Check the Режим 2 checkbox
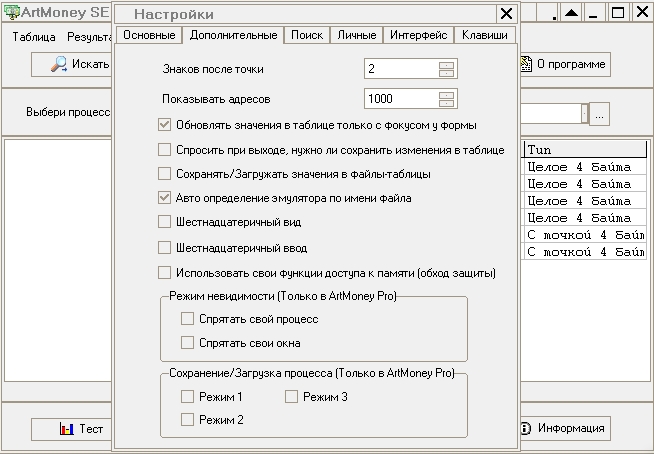 coord(187,419)
